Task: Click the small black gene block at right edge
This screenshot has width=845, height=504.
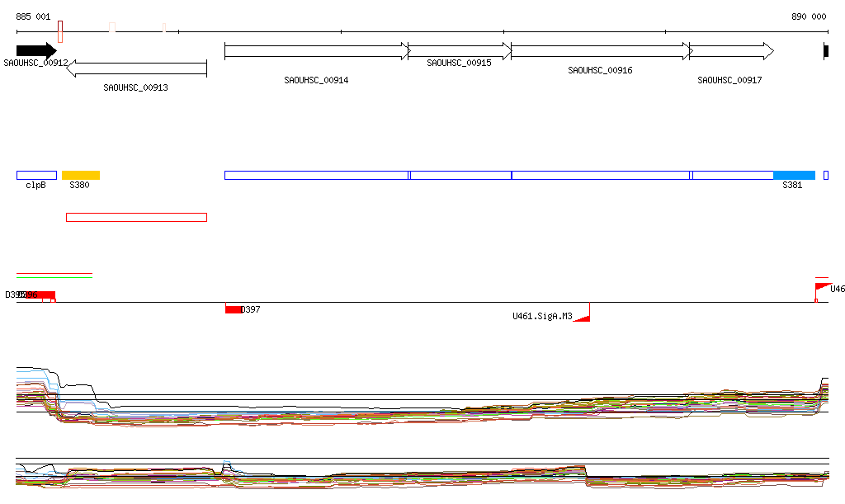Action: [825, 51]
